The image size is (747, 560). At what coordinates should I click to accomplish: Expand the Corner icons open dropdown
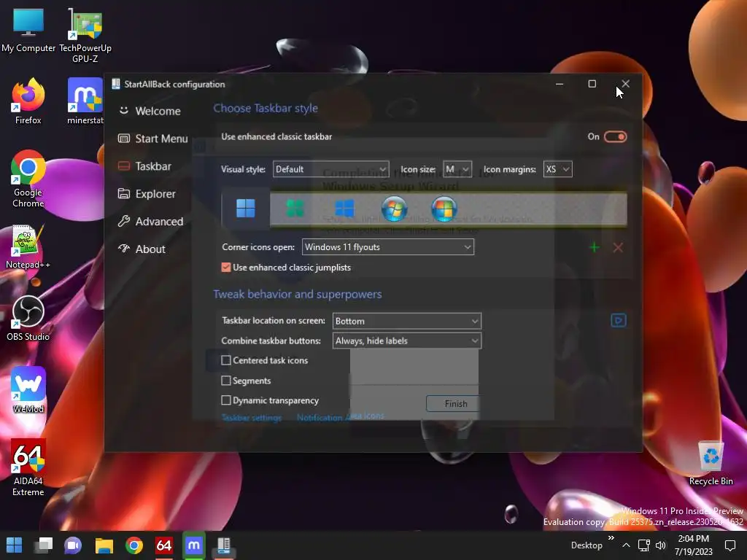(x=388, y=247)
